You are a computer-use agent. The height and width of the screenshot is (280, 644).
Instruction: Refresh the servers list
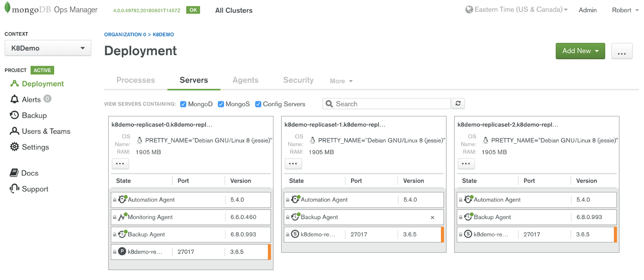click(x=458, y=103)
